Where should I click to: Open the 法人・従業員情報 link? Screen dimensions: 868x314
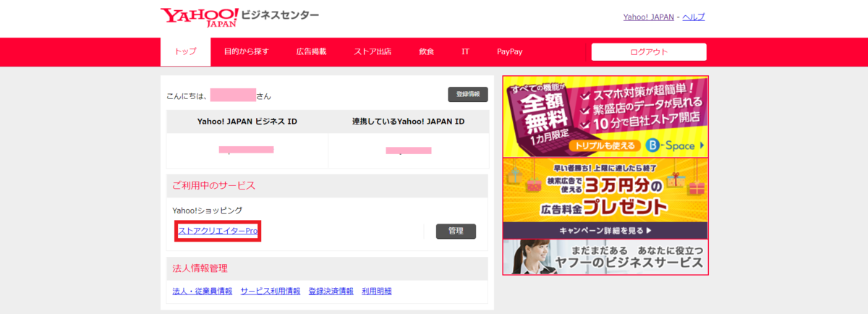[x=203, y=291]
